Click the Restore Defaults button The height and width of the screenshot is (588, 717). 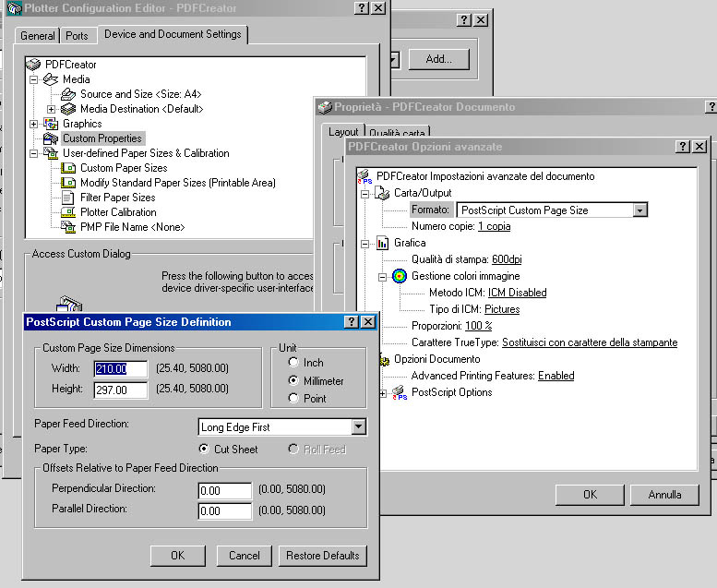click(x=323, y=556)
